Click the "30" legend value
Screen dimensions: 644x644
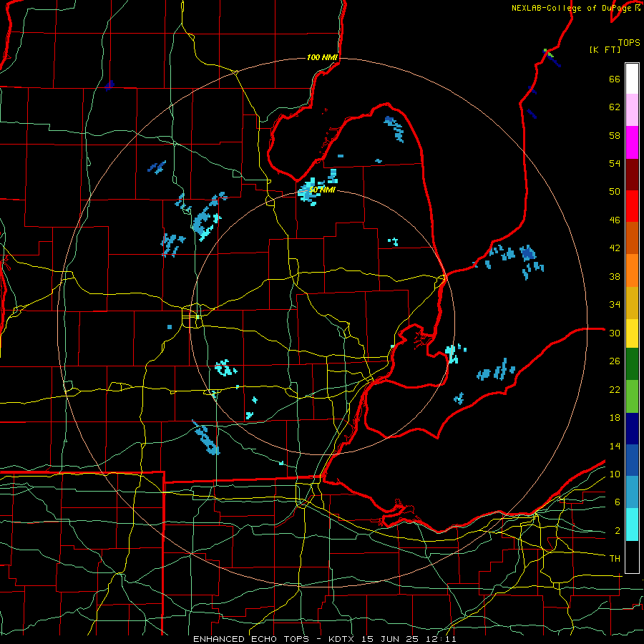point(615,333)
